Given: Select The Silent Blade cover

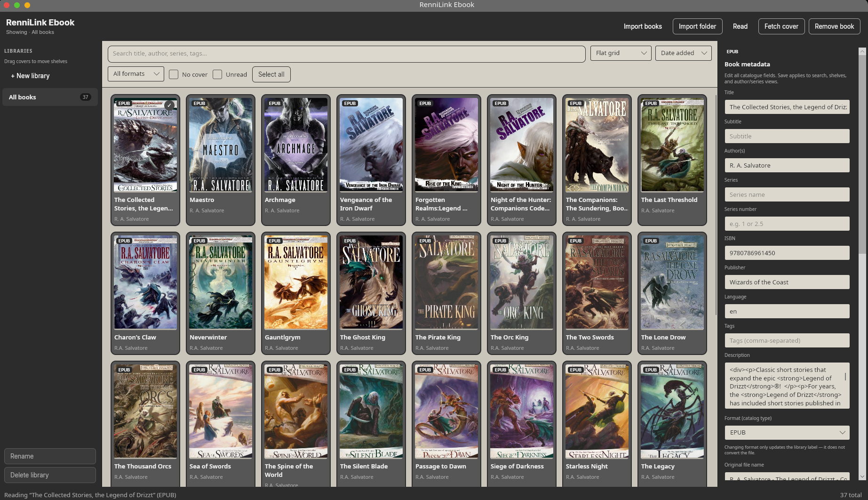Looking at the screenshot, I should tap(371, 411).
